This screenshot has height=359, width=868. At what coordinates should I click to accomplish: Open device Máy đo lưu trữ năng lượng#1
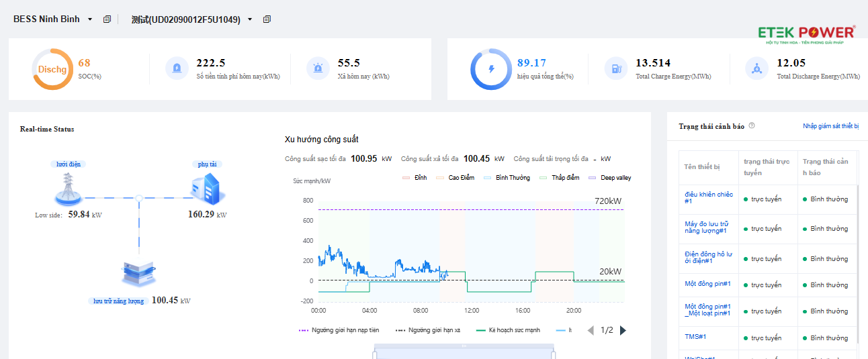(706, 227)
